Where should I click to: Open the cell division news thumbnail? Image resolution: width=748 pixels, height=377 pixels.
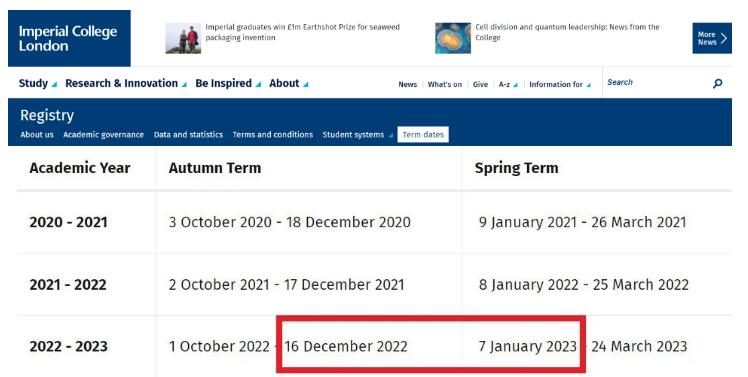(453, 38)
